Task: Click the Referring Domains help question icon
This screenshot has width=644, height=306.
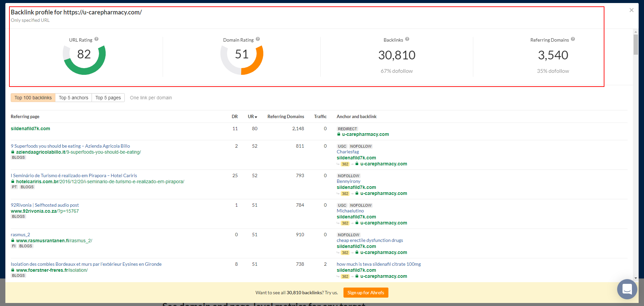Action: [x=573, y=39]
